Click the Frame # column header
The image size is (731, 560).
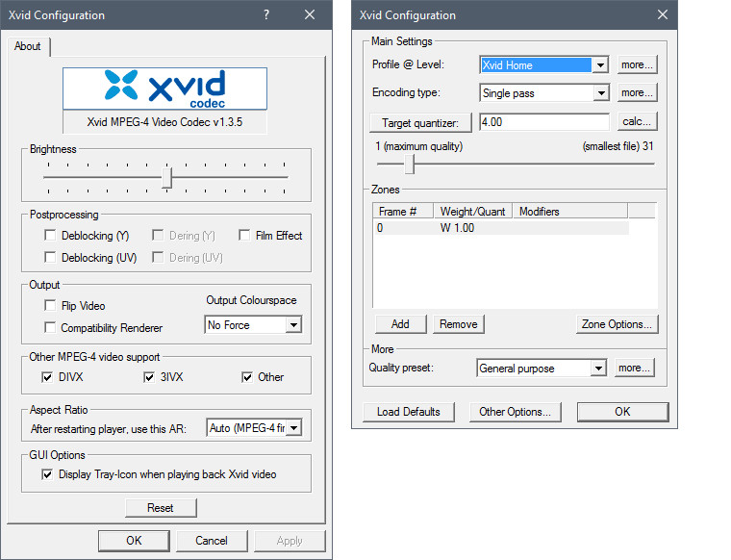point(404,212)
